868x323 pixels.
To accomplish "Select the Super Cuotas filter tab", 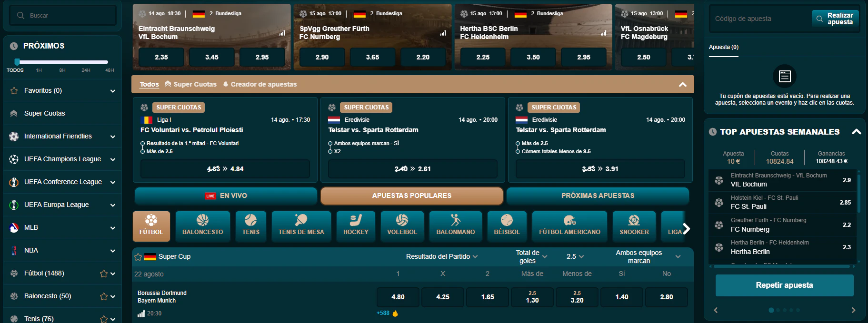I will 190,84.
